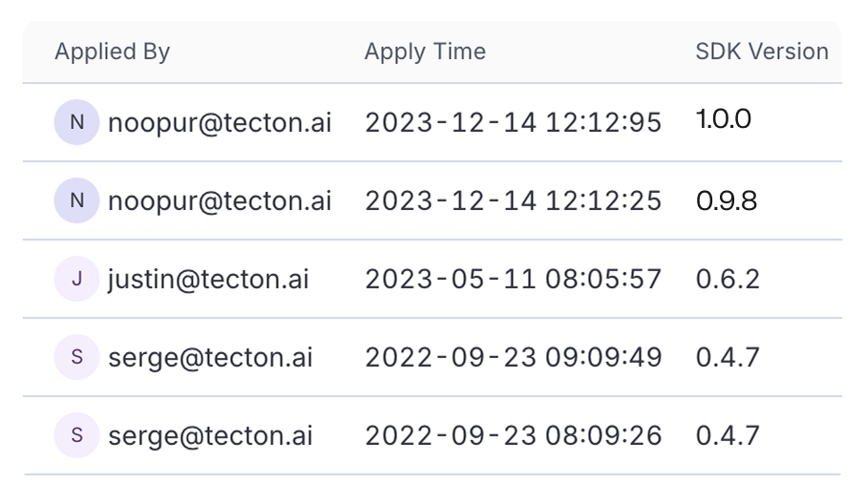
Task: Click the justin@tecton.ai email
Action: 208,280
